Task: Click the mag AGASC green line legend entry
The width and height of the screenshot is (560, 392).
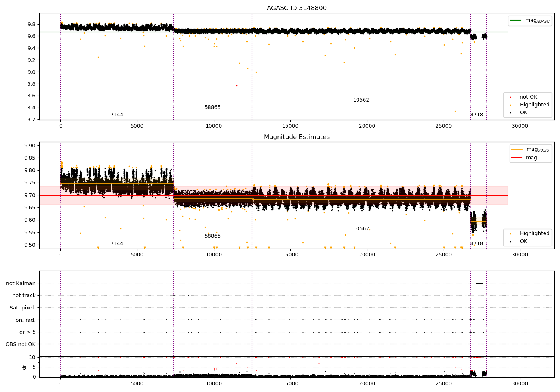Action: (530, 21)
